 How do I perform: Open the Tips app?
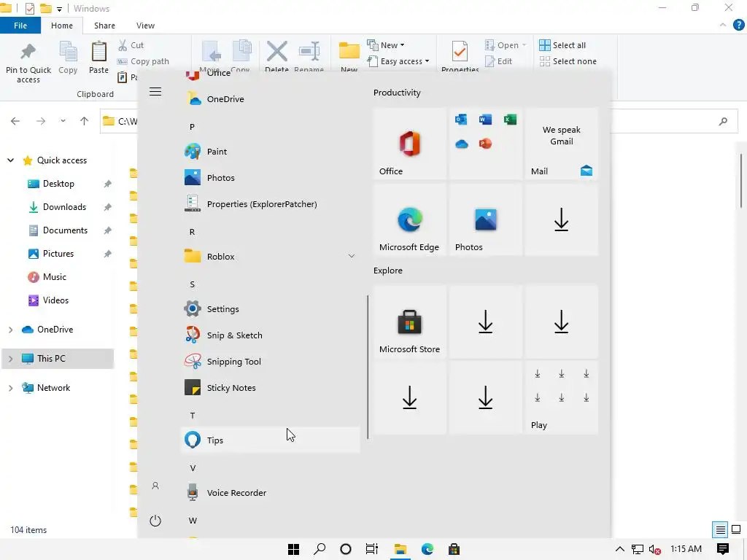(271, 440)
